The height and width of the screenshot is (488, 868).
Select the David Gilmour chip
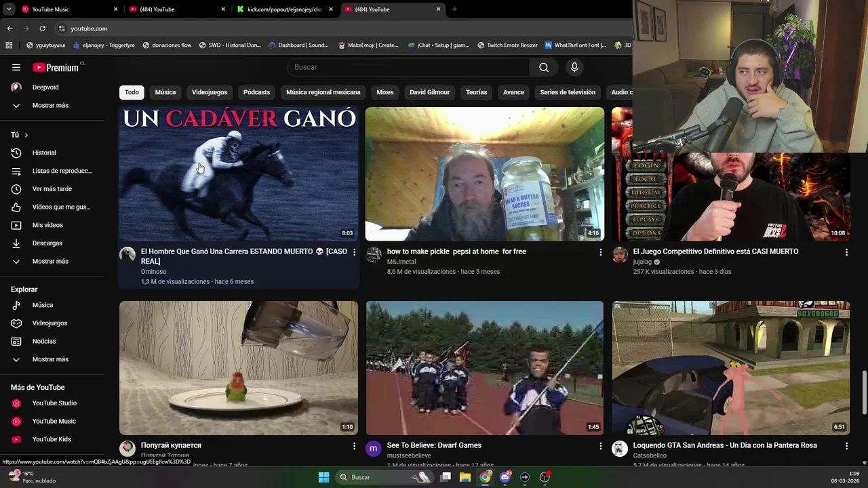tap(429, 92)
